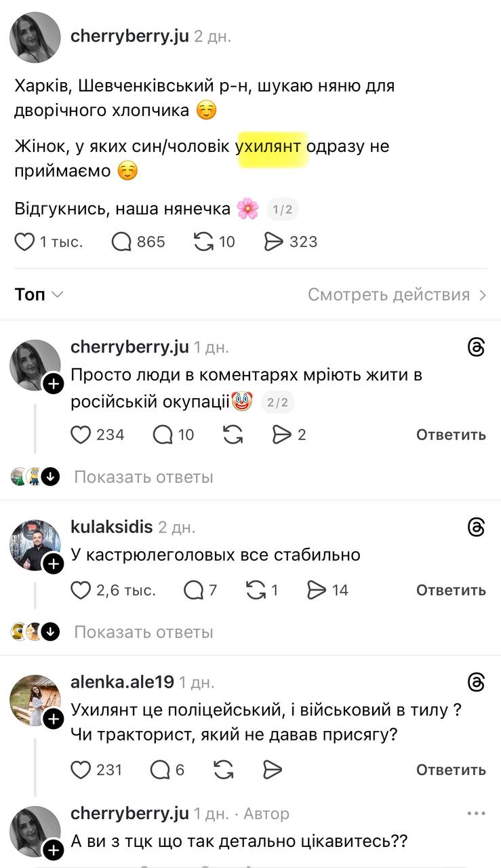
Task: Tap Threads logo beside kulaksidis comment
Action: point(477,527)
